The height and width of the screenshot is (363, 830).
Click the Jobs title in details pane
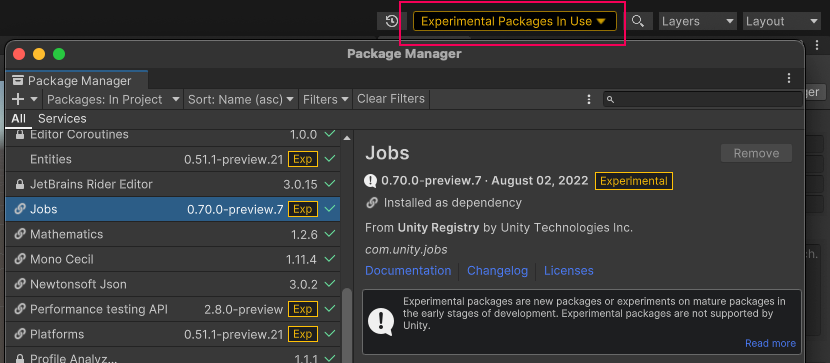(387, 153)
